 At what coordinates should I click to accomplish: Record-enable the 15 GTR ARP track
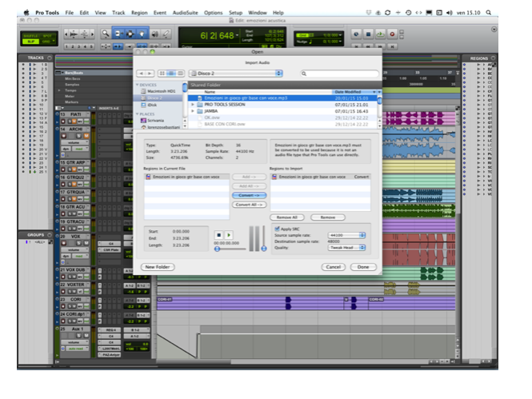(x=63, y=170)
